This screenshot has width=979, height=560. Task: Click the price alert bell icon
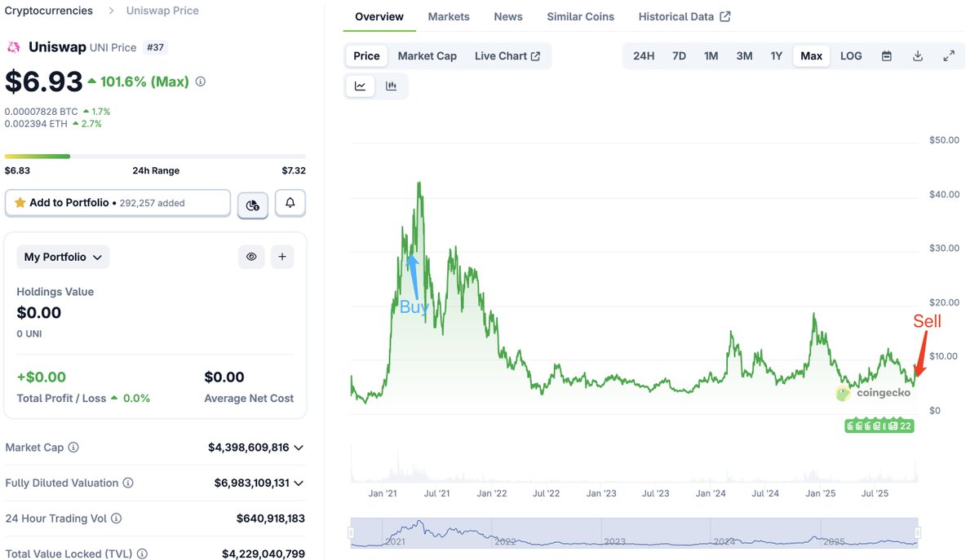pyautogui.click(x=290, y=203)
